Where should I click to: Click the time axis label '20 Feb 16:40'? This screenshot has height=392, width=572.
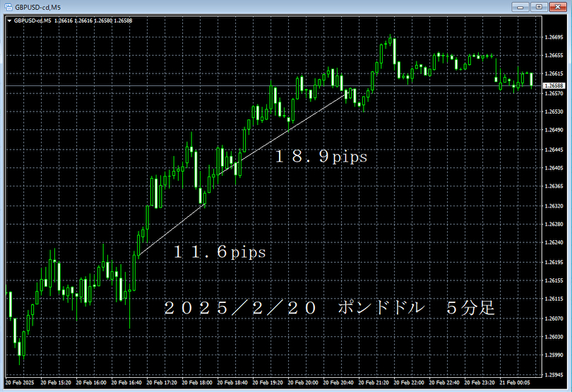pos(126,383)
